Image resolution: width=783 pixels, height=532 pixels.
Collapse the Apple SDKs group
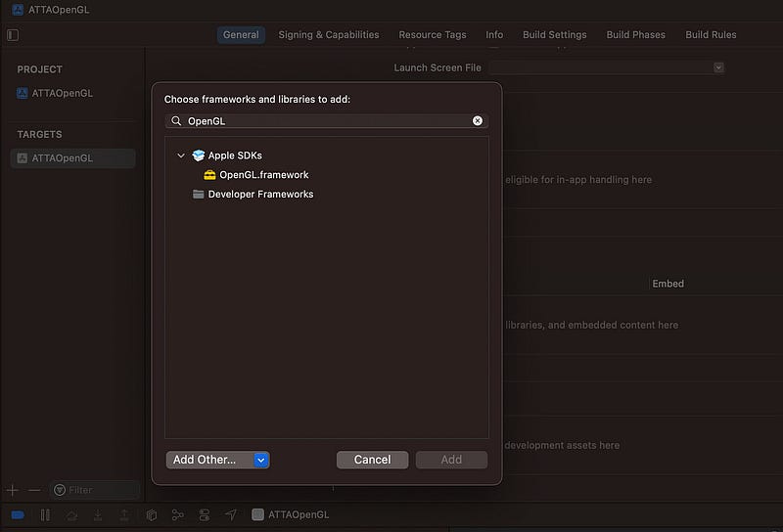[181, 155]
